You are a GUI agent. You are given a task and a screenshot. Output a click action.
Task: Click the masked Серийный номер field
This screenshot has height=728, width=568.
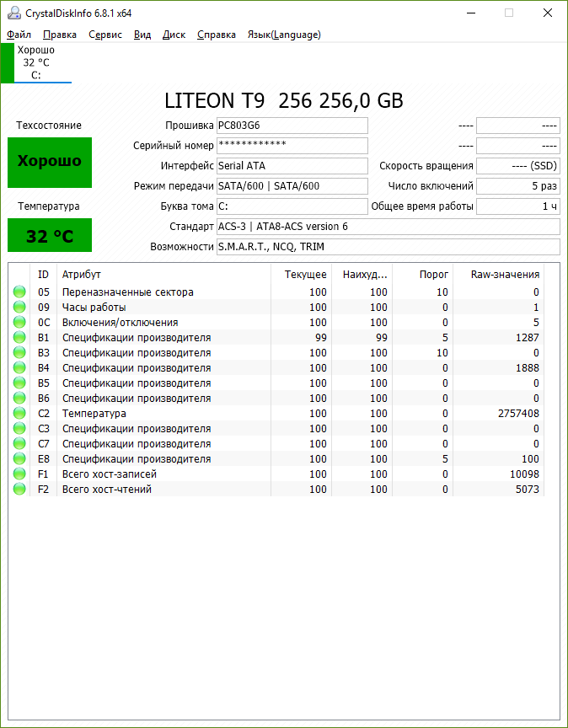(x=292, y=145)
